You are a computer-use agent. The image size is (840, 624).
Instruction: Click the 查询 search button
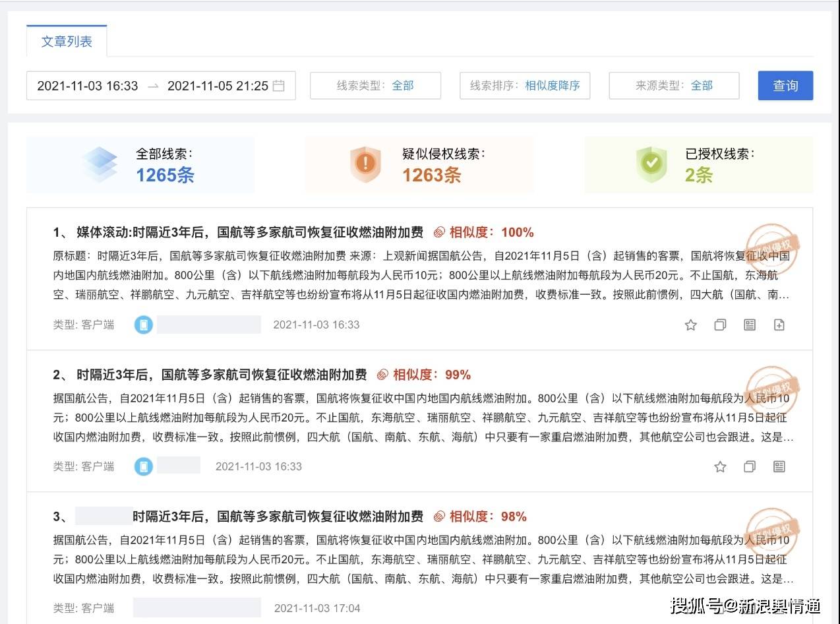tap(785, 86)
